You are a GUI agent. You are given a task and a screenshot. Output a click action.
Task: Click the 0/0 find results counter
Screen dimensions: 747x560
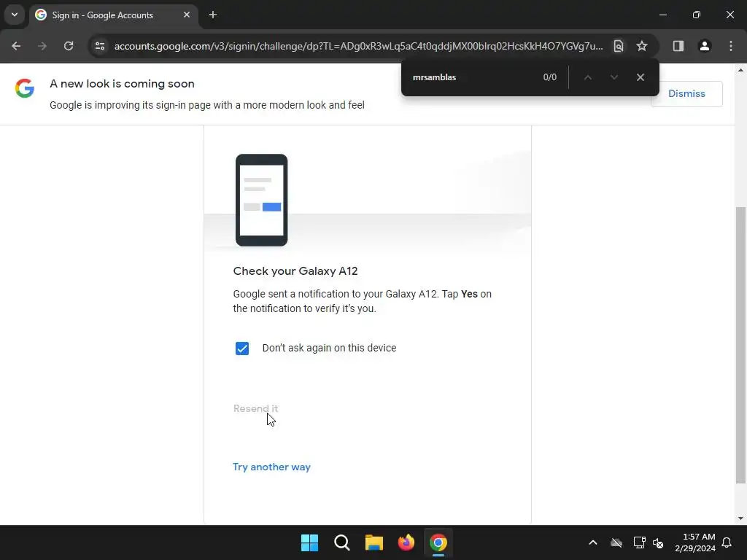point(550,77)
